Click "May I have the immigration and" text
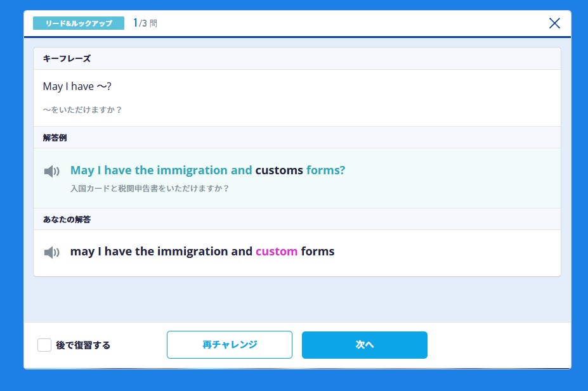This screenshot has width=588, height=391. (161, 170)
